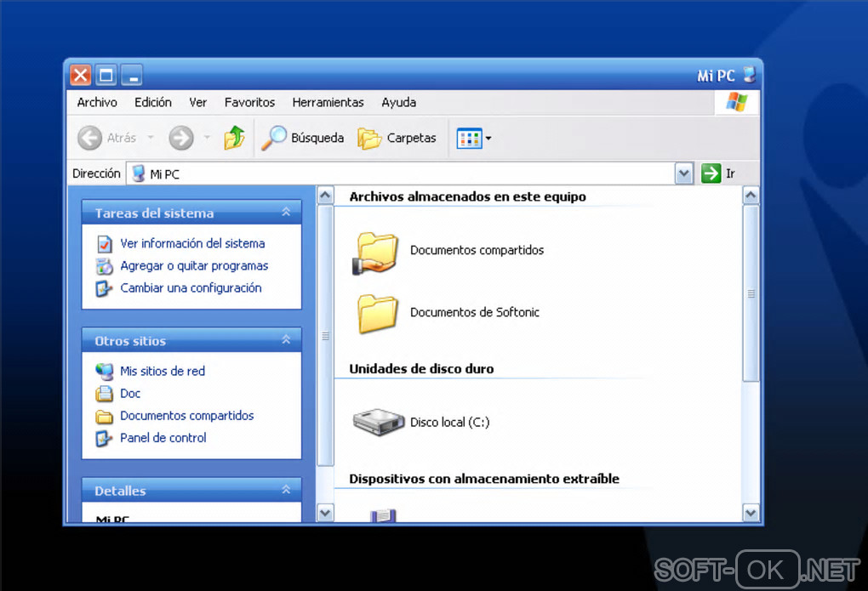Open the Herramientas menu
The width and height of the screenshot is (868, 591).
click(x=328, y=102)
